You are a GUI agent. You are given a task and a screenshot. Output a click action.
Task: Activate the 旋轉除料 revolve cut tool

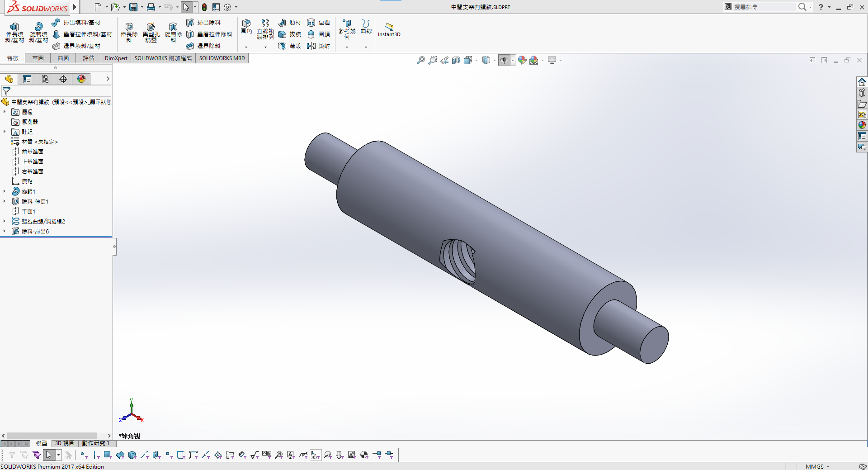(x=173, y=33)
